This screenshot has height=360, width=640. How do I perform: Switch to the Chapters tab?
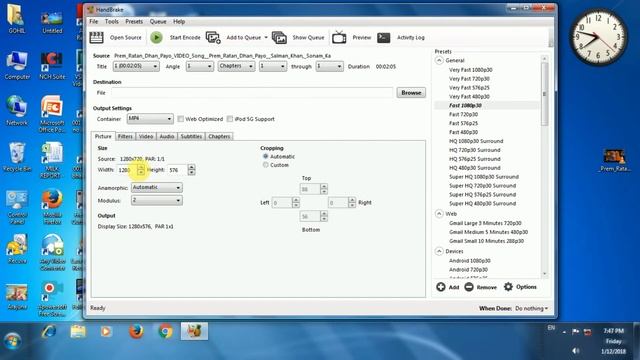[219, 137]
